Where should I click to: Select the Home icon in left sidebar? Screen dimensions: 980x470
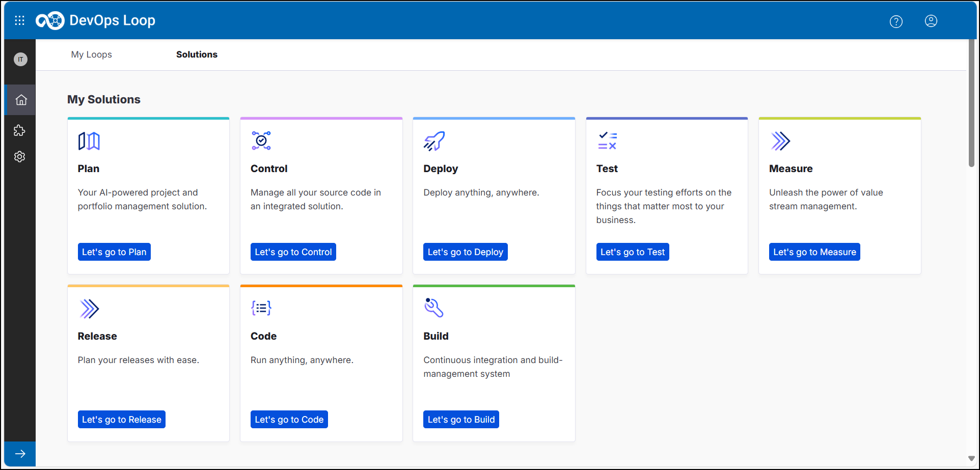20,100
